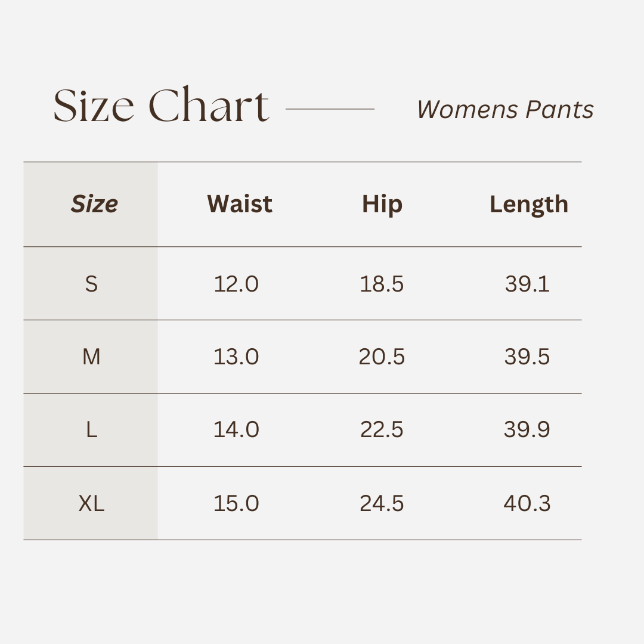Viewport: 644px width, 644px height.
Task: Click the Hip column header
Action: [382, 205]
